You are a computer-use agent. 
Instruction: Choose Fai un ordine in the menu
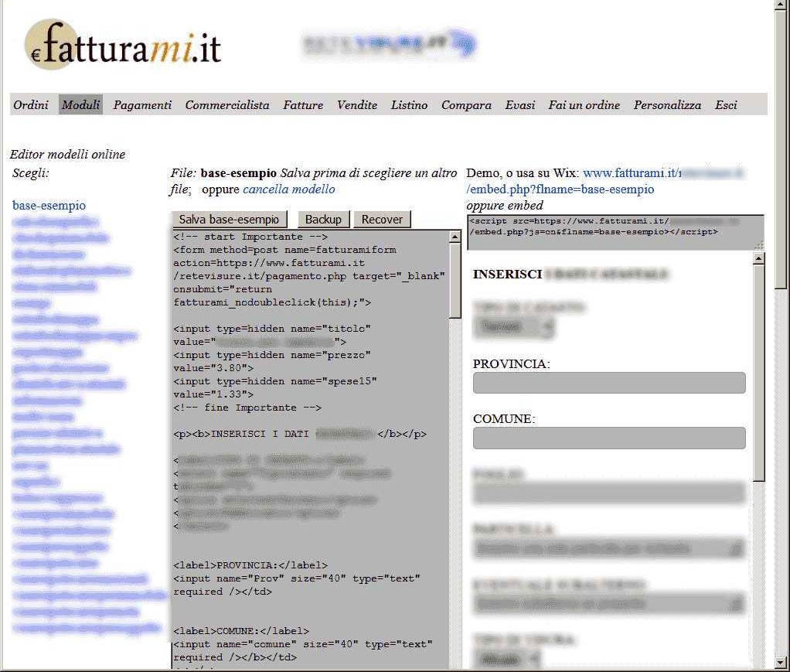point(584,105)
